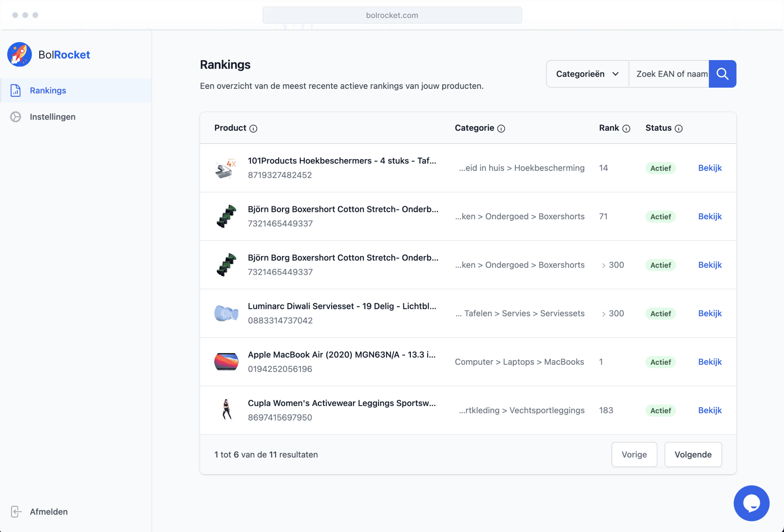This screenshot has width=784, height=532.
Task: Click the Instellingen gear icon
Action: pyautogui.click(x=15, y=117)
